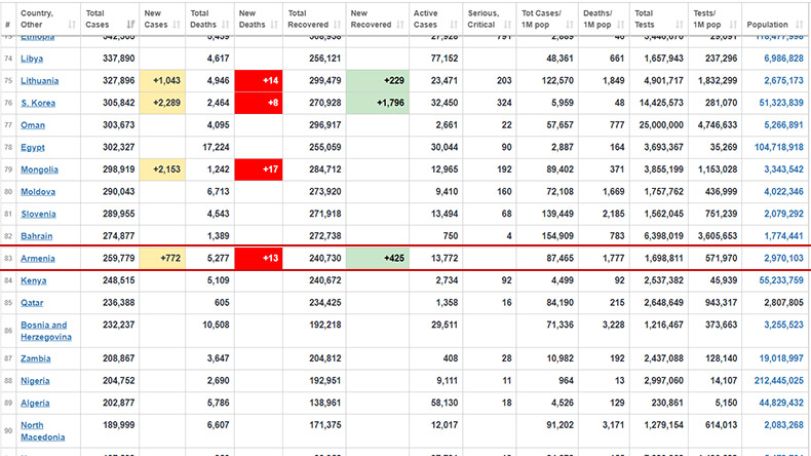This screenshot has height=456, width=811.
Task: Sort by Deaths/1M pop sort icon
Action: [x=621, y=24]
